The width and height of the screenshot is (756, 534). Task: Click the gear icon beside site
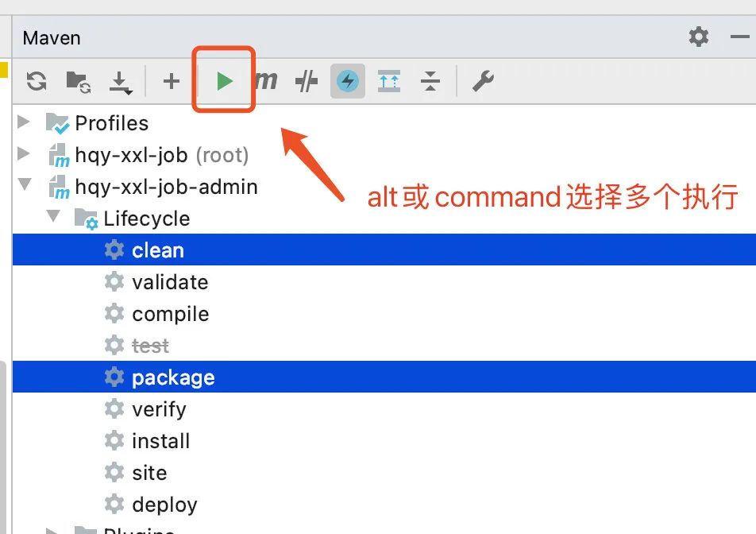coord(114,473)
